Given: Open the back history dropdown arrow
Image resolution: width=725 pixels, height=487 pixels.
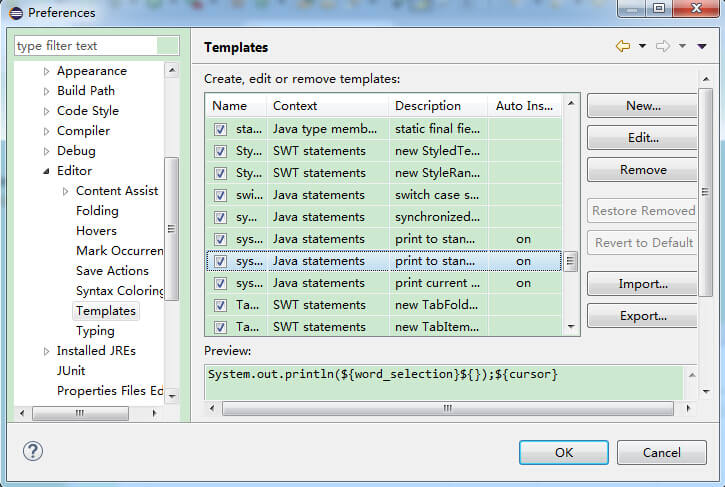Looking at the screenshot, I should point(642,47).
